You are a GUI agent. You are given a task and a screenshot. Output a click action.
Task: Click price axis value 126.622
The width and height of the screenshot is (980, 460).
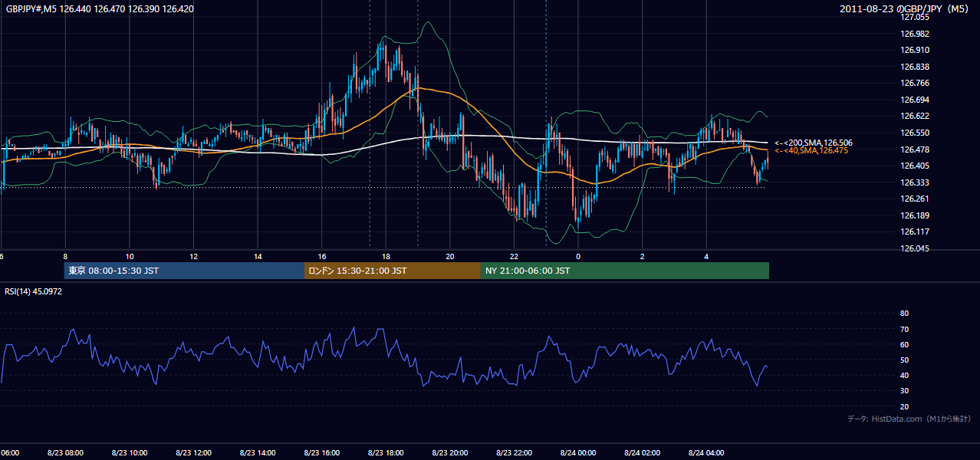916,116
